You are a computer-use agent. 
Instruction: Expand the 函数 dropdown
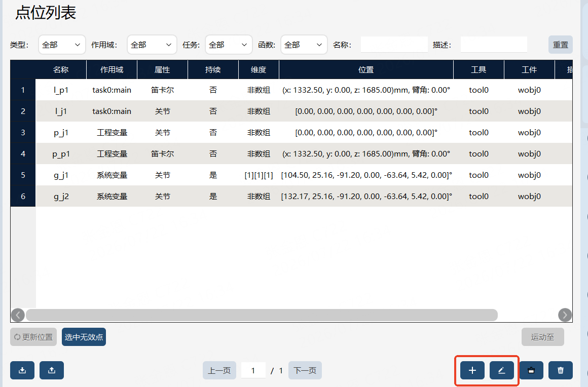pos(304,45)
